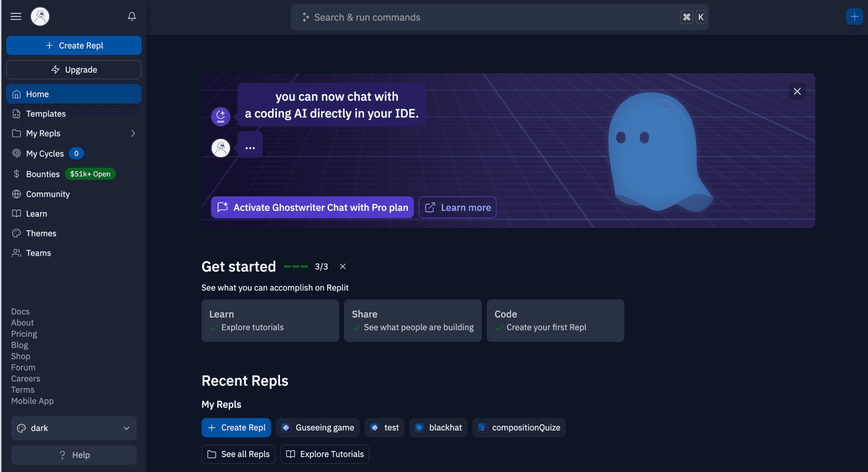
Task: Click the Home house icon
Action: [16, 94]
